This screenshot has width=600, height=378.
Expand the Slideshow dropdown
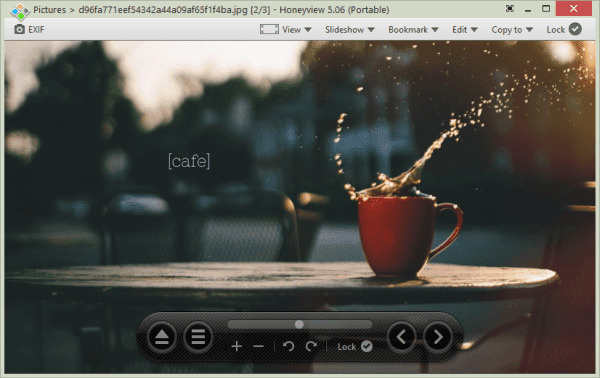pos(350,30)
